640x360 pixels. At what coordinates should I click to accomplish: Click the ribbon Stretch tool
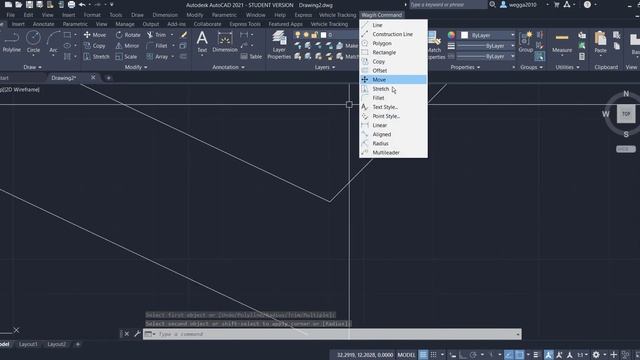pos(96,57)
